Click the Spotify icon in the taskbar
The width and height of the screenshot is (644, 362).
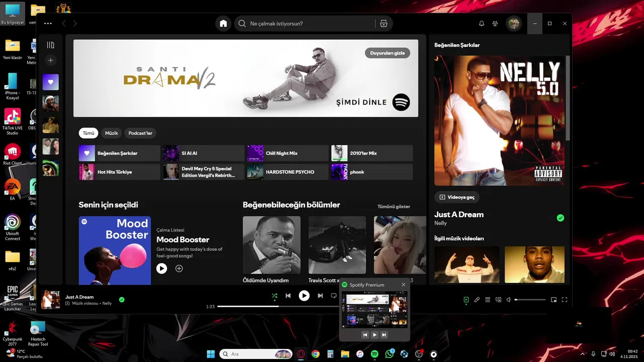click(374, 354)
